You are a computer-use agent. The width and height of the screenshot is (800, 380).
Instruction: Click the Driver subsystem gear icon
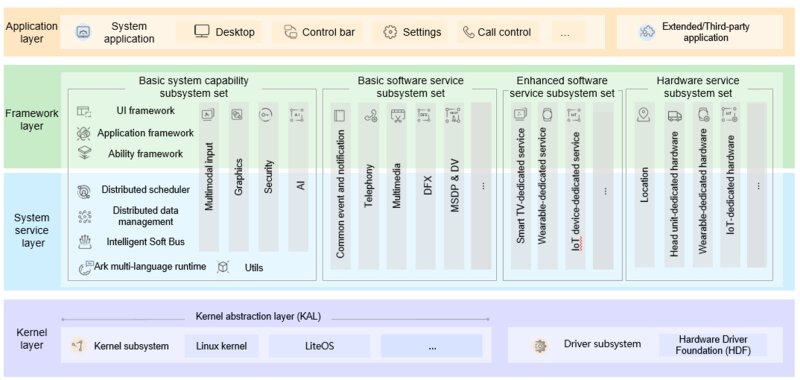pyautogui.click(x=539, y=346)
